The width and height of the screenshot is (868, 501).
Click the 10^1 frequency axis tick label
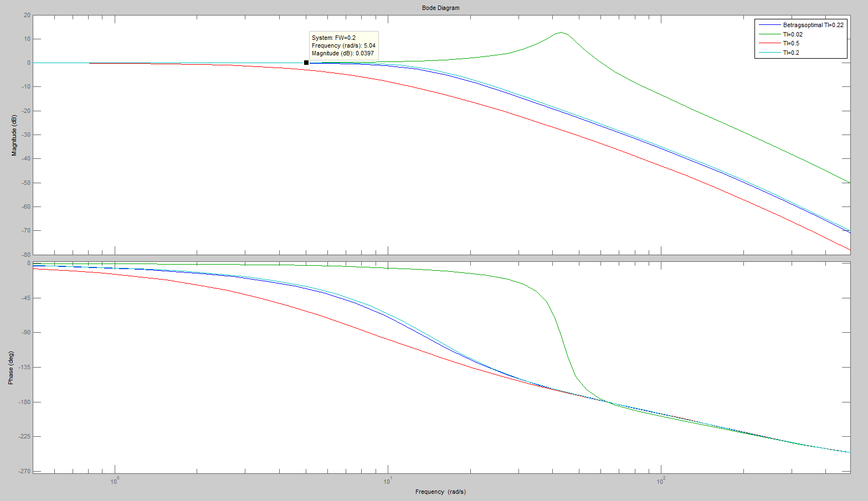pyautogui.click(x=387, y=481)
